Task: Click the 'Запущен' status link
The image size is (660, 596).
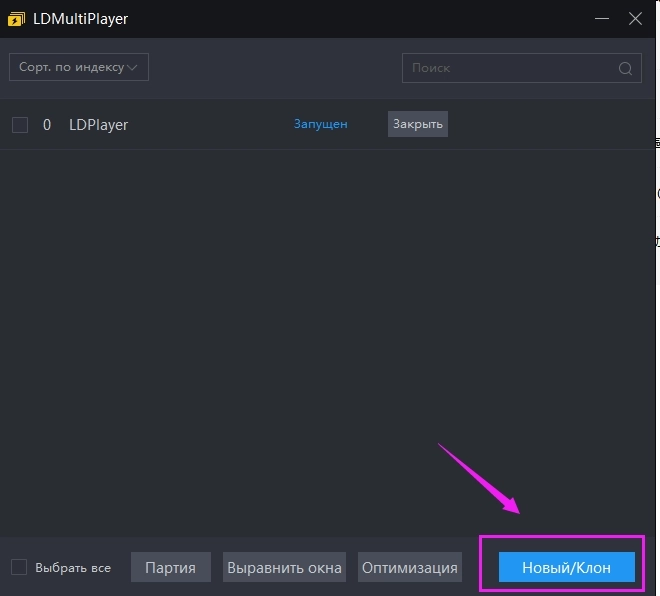Action: pyautogui.click(x=320, y=124)
